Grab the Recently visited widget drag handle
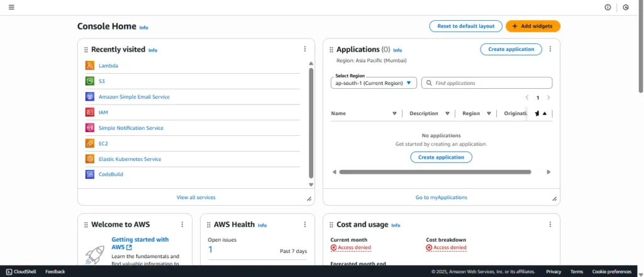Viewport: 644px width, 277px height. [x=86, y=50]
